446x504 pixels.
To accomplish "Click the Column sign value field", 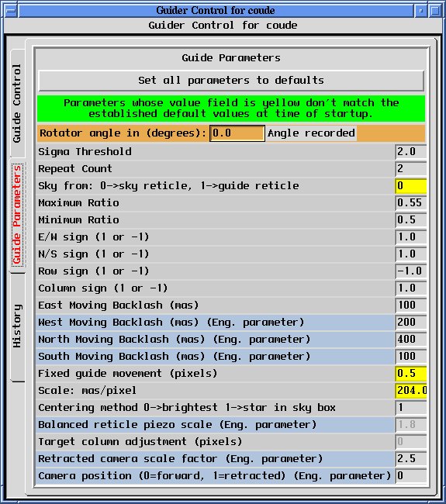I will point(410,288).
